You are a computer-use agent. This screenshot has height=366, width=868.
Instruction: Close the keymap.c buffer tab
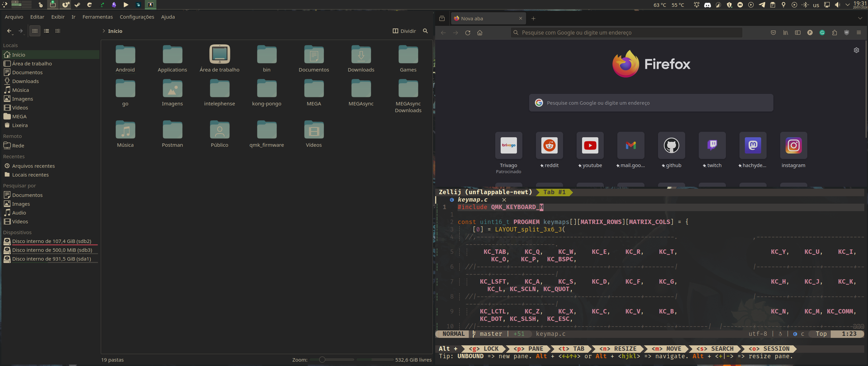[x=504, y=200]
